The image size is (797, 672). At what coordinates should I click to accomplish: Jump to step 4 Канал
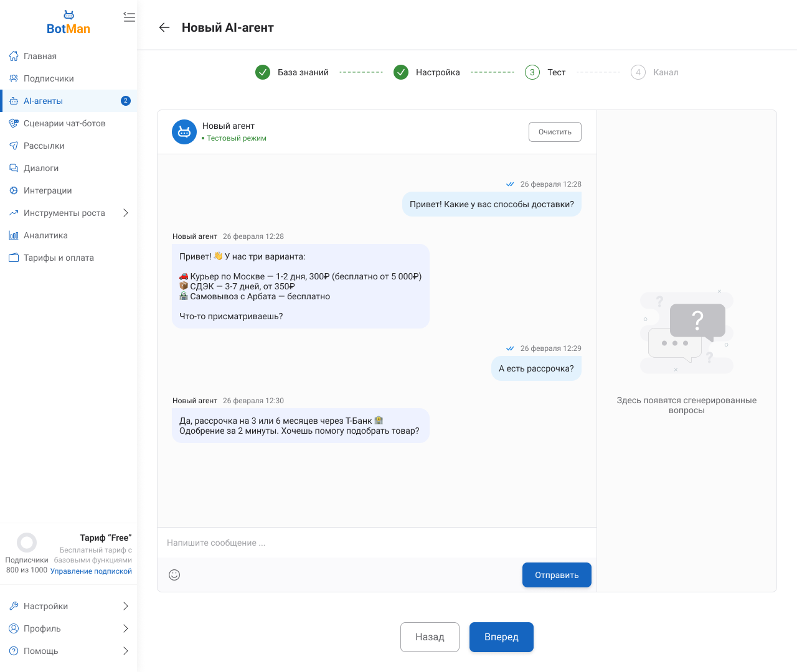[654, 72]
